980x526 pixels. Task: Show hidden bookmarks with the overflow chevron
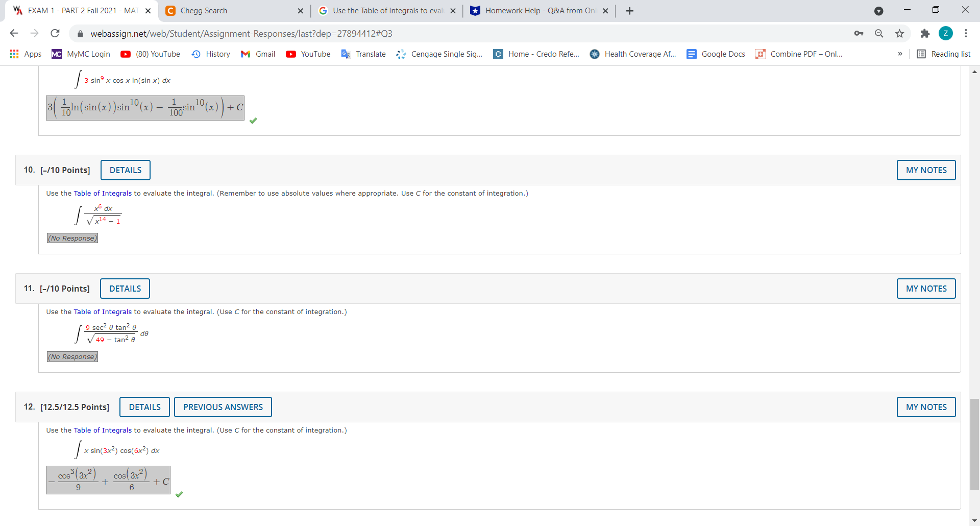900,54
